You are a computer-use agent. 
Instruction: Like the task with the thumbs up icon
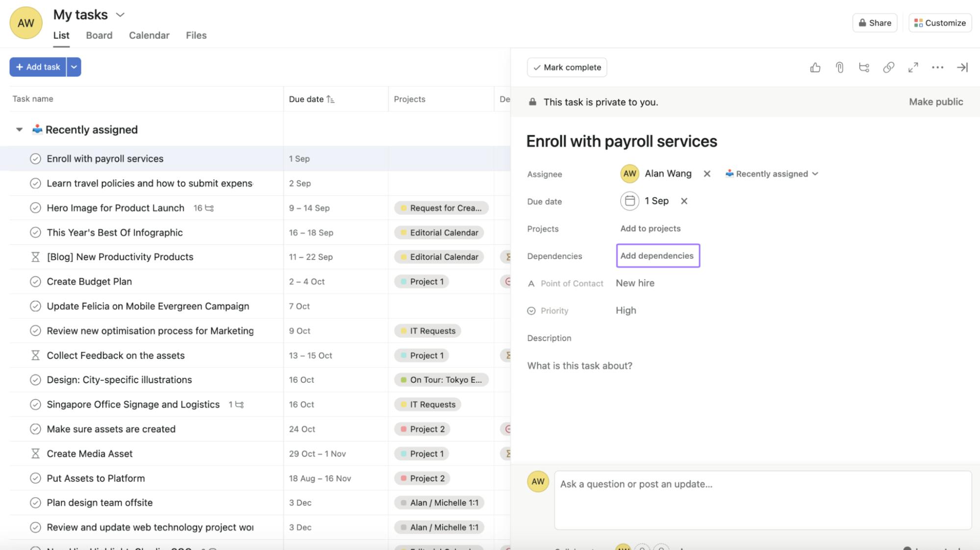(x=815, y=67)
